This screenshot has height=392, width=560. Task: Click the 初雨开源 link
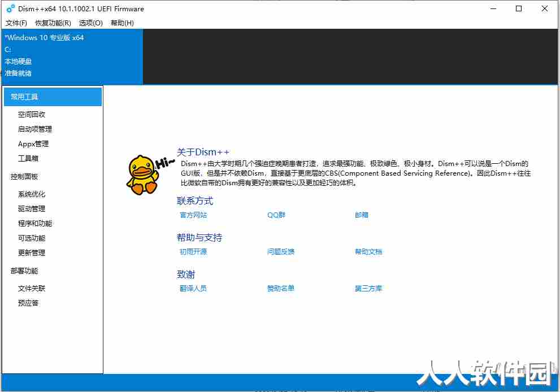193,252
